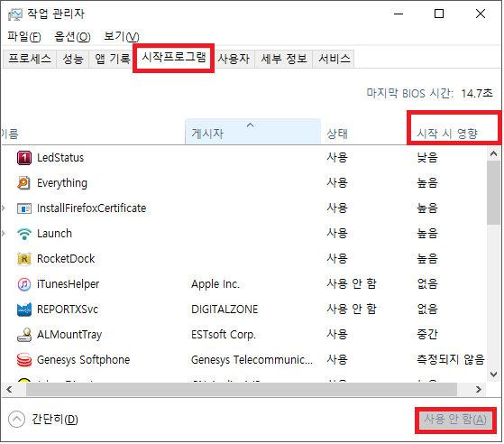
Task: Click Genesys Softphone's 측정되지 않음 value
Action: (x=451, y=360)
